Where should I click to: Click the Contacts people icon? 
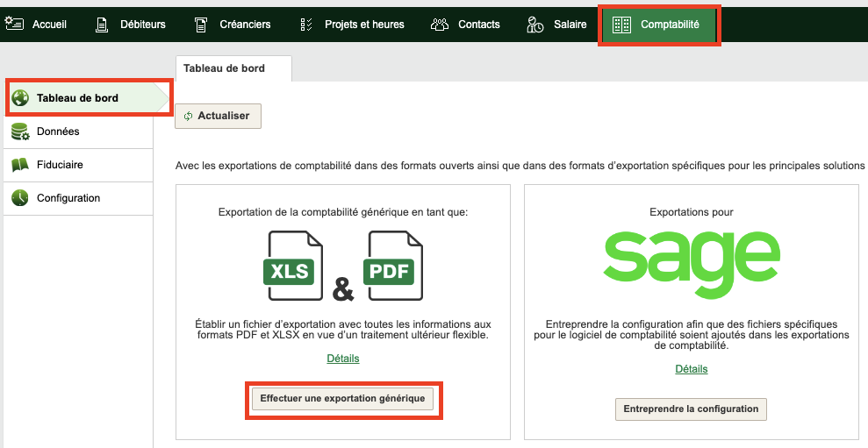[x=440, y=25]
